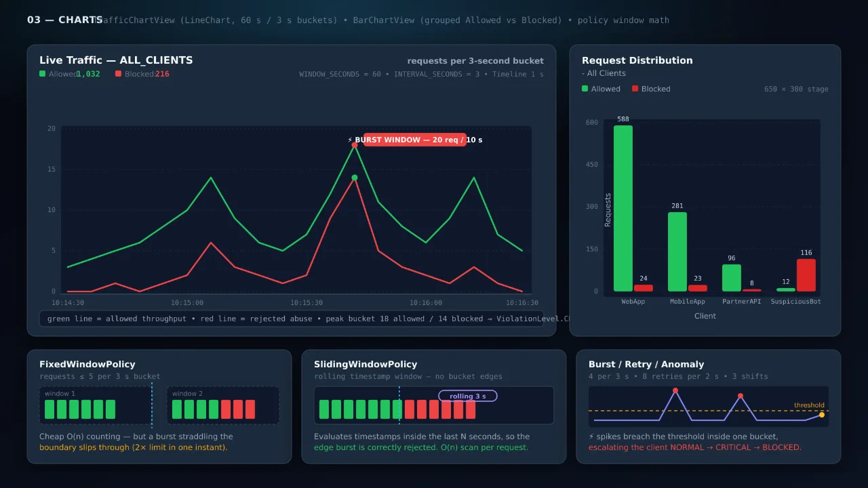
Task: Select red Blocked swatch in Request Distribution legend
Action: 635,89
